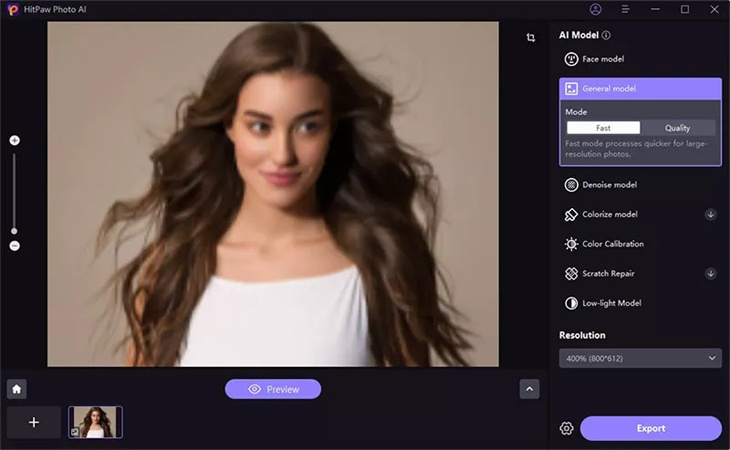Click the AI Model heading
The image size is (730, 450).
tap(579, 35)
